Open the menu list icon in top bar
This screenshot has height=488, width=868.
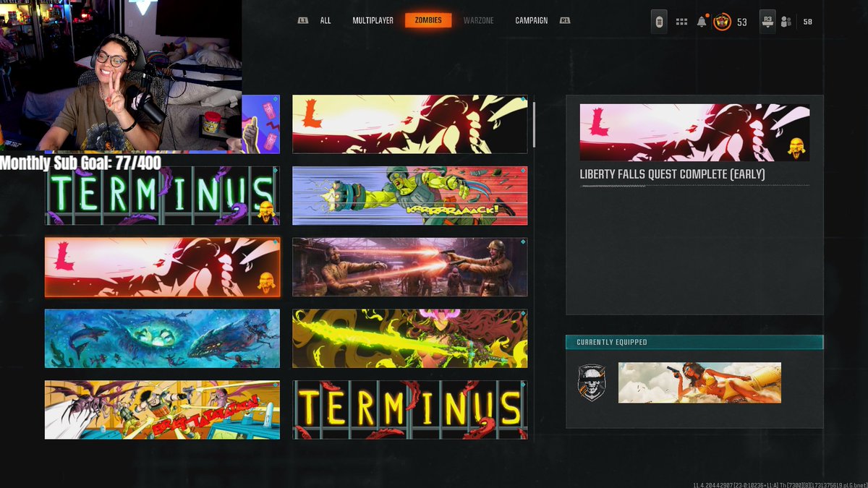(x=659, y=22)
